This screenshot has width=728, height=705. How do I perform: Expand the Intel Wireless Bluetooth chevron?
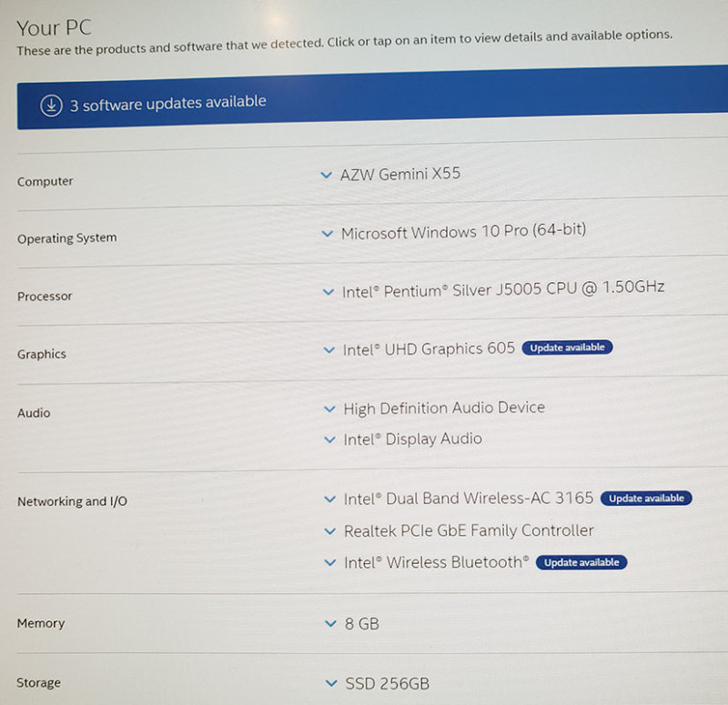pos(330,563)
